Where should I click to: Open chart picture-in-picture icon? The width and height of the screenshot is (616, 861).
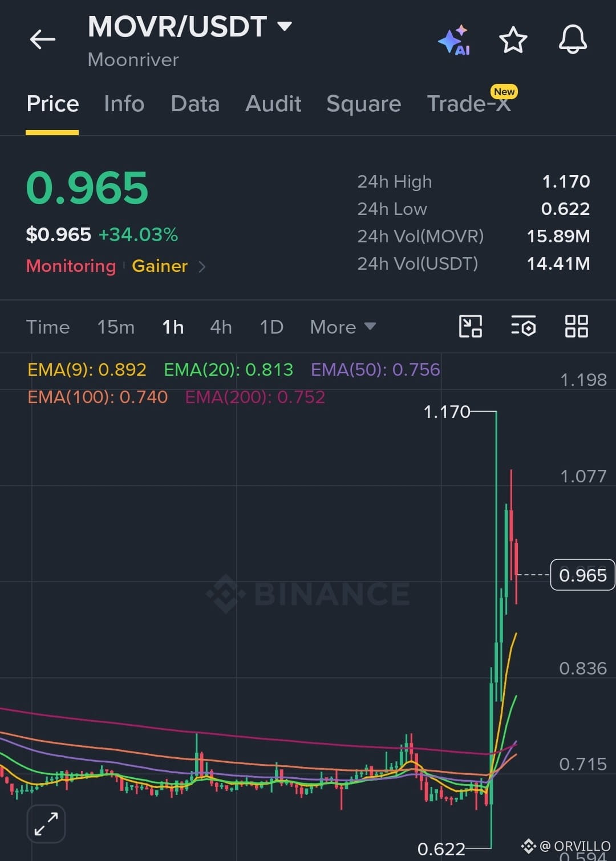[471, 327]
